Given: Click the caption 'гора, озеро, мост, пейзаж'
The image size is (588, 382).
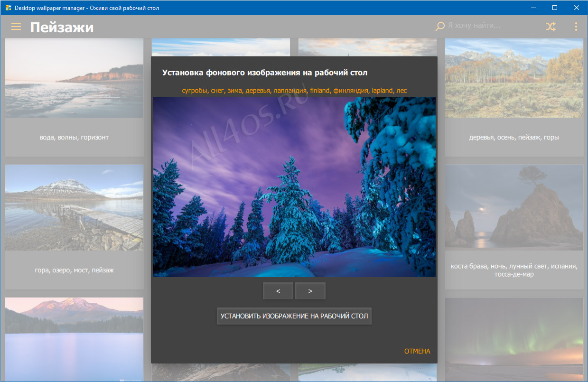Looking at the screenshot, I should pyautogui.click(x=75, y=270).
